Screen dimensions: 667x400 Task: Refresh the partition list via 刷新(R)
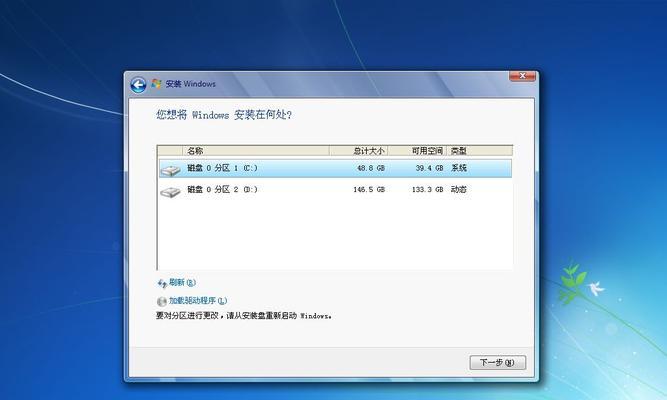point(182,283)
